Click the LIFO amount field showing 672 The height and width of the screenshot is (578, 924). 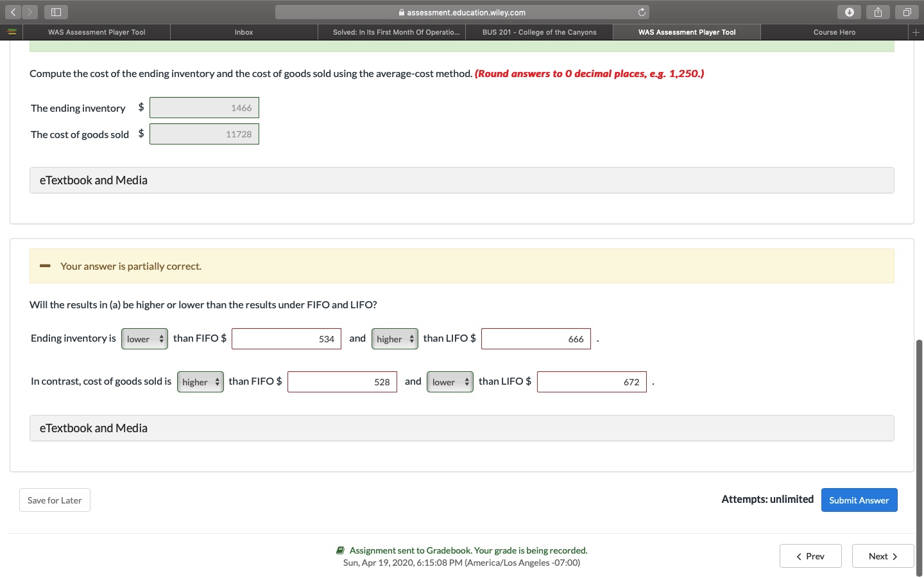592,382
